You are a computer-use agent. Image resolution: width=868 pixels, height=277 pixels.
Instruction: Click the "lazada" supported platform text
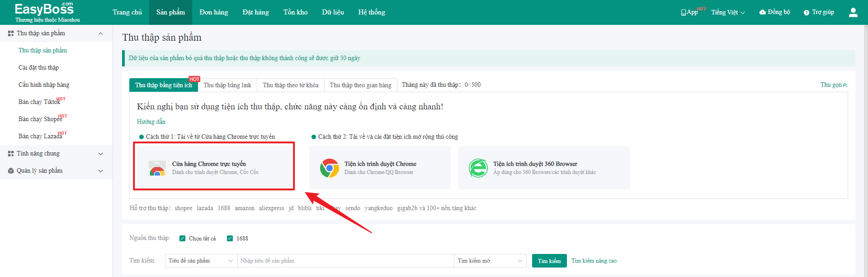[205, 208]
